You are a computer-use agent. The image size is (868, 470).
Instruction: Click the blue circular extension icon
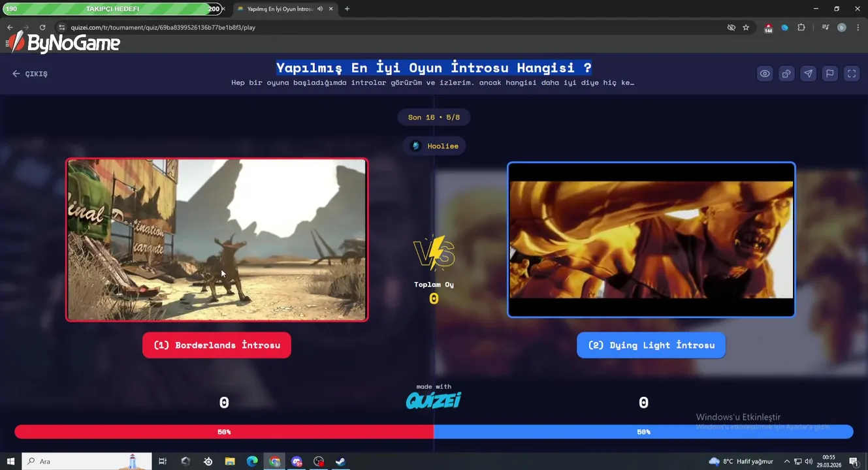[785, 27]
